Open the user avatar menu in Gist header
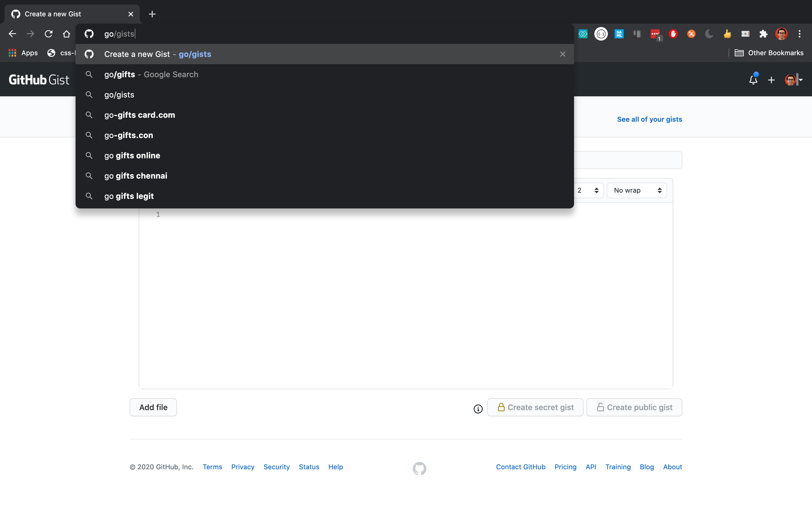812x507 pixels. click(x=793, y=80)
